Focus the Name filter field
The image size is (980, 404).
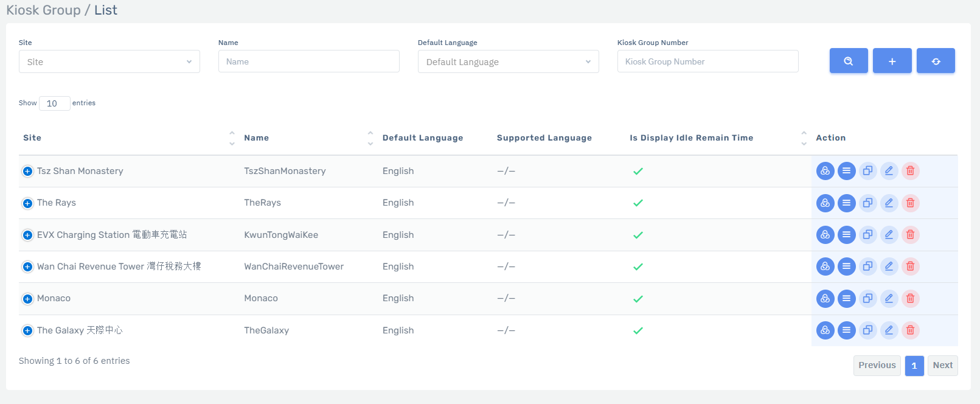309,61
